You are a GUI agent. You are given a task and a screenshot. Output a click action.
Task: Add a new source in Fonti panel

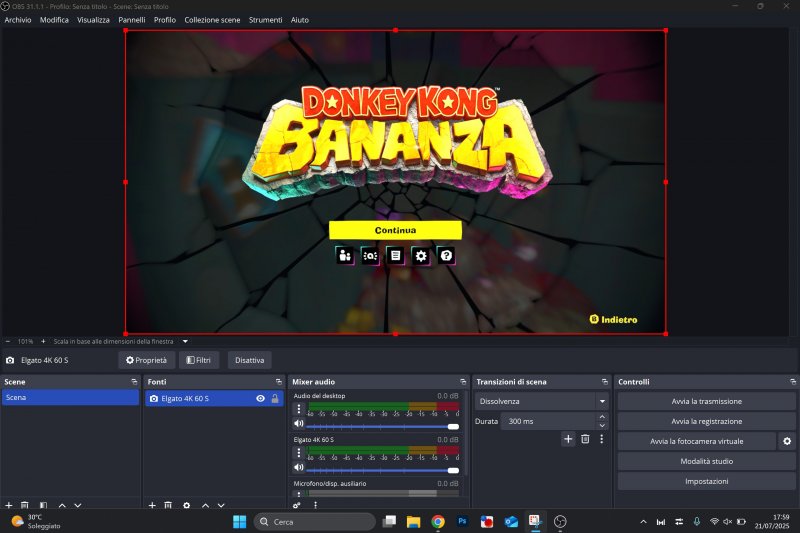pyautogui.click(x=152, y=506)
